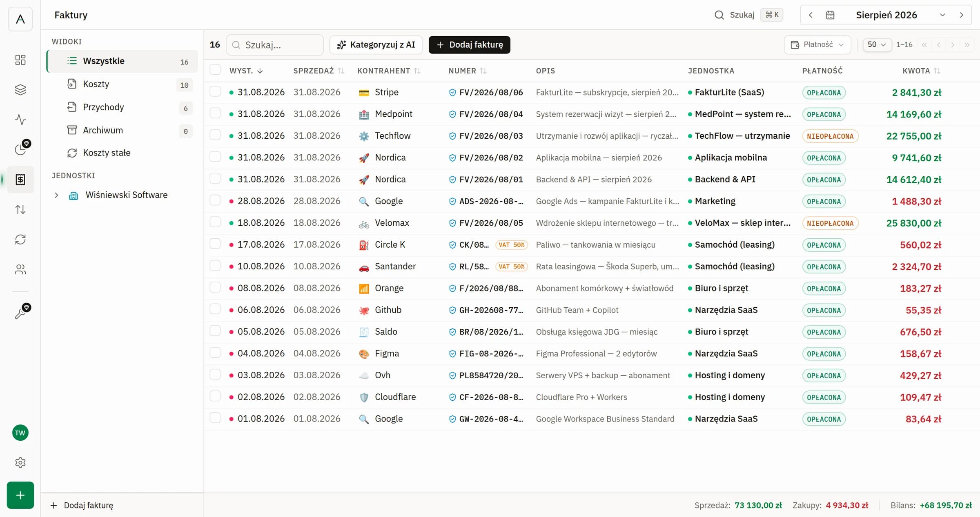Select the Koszty view
This screenshot has height=517, width=980.
pos(122,84)
